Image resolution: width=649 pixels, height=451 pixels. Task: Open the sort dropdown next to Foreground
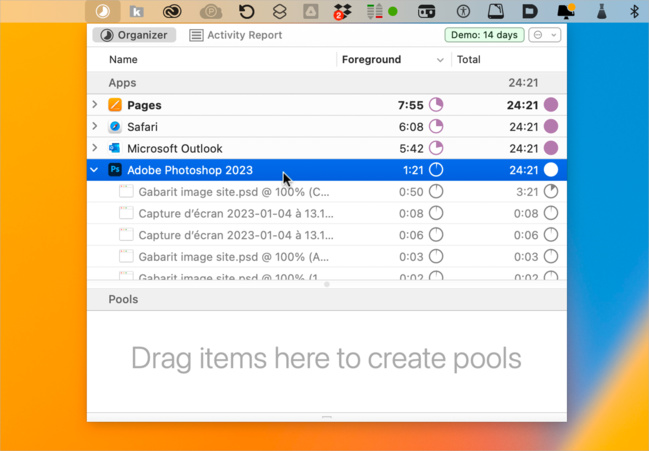coord(440,60)
